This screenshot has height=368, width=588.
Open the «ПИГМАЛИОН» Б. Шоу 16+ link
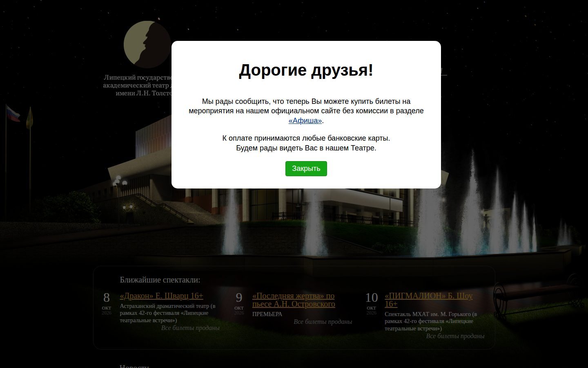point(428,300)
